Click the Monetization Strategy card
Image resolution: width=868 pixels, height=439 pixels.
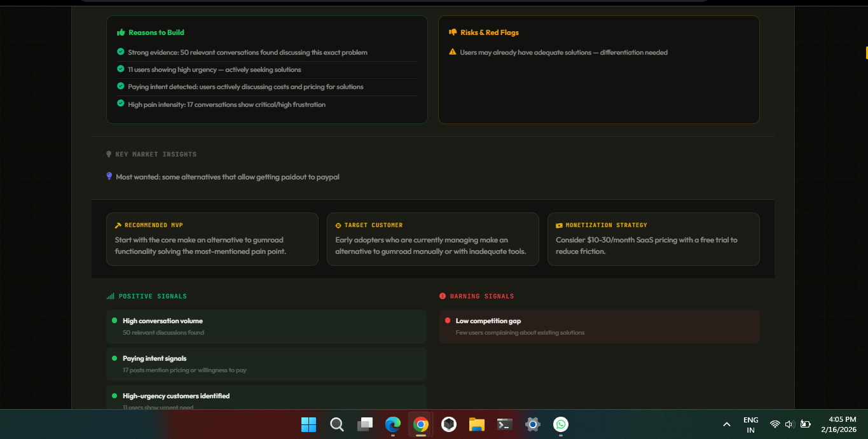(653, 239)
